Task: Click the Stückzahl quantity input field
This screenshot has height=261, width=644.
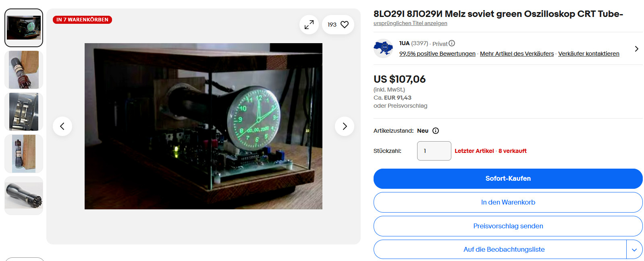Action: click(434, 151)
